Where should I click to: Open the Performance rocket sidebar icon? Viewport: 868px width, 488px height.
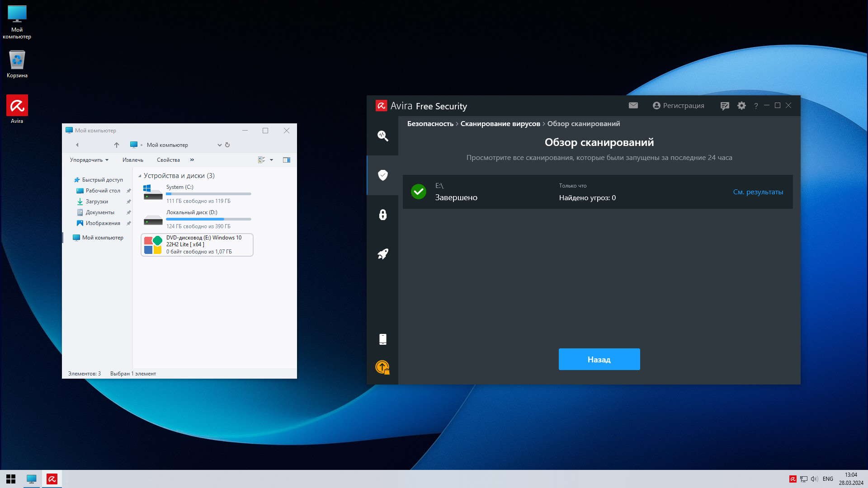point(382,254)
